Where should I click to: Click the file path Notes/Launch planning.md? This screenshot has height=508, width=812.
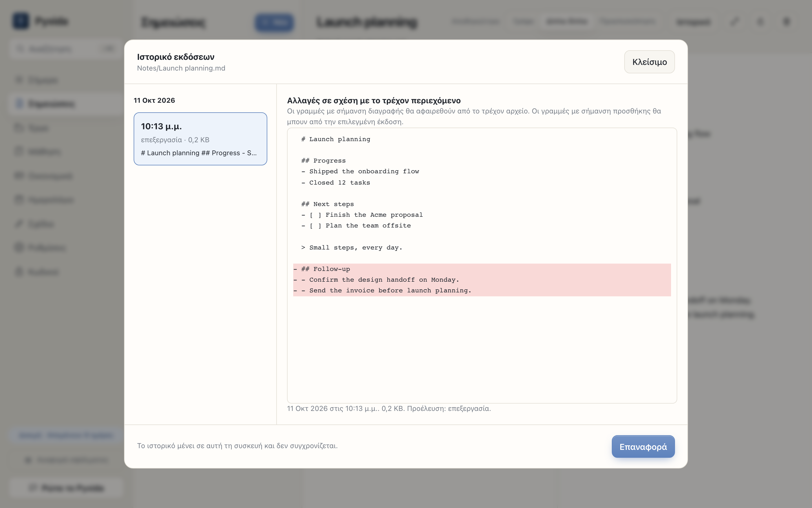click(181, 68)
